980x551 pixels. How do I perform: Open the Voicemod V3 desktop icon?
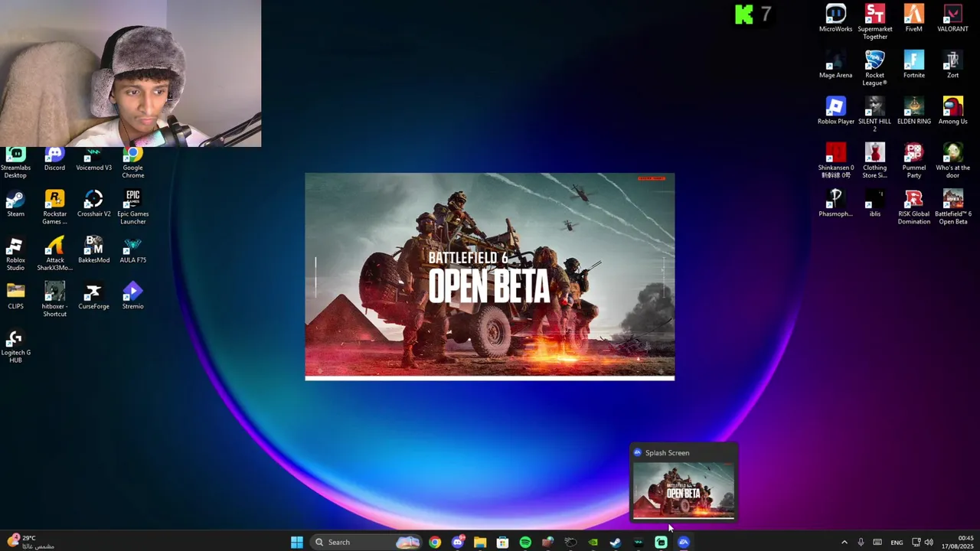point(93,159)
